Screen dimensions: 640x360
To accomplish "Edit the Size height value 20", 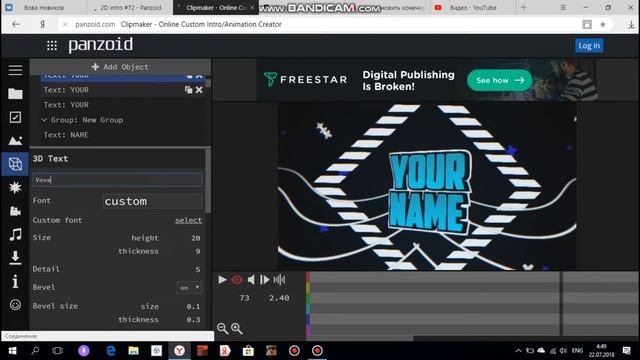I will (196, 238).
